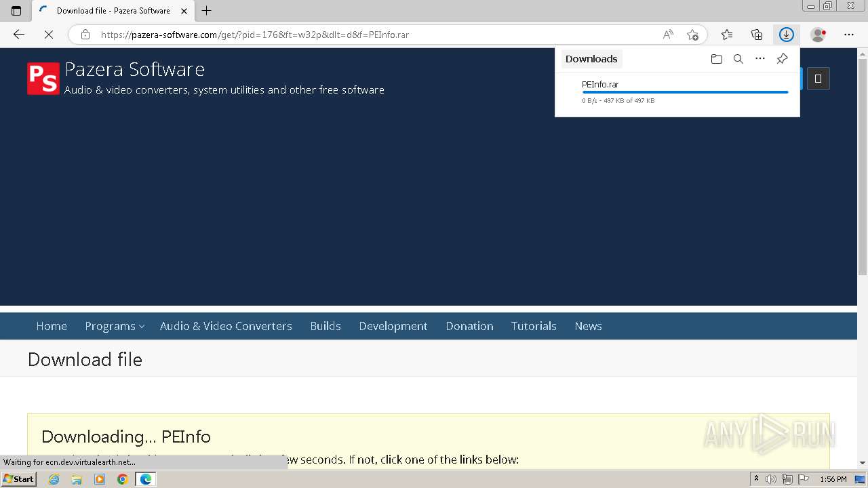Expand the Programs dropdown menu
The height and width of the screenshot is (488, 868).
[114, 326]
